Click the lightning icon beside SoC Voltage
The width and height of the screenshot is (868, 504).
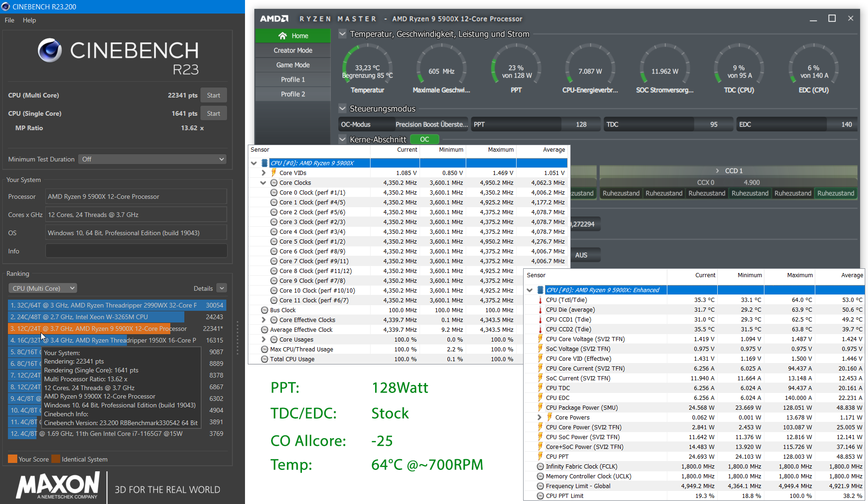coord(540,349)
